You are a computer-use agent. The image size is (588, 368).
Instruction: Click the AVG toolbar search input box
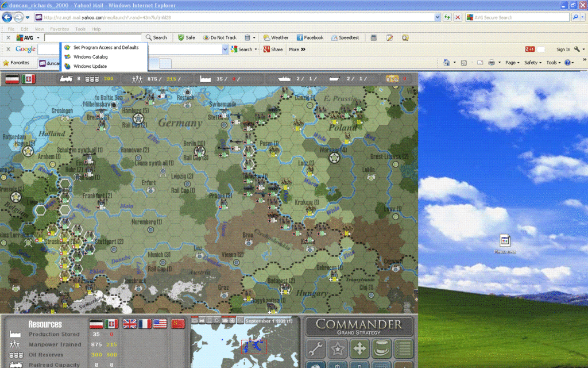(x=92, y=37)
